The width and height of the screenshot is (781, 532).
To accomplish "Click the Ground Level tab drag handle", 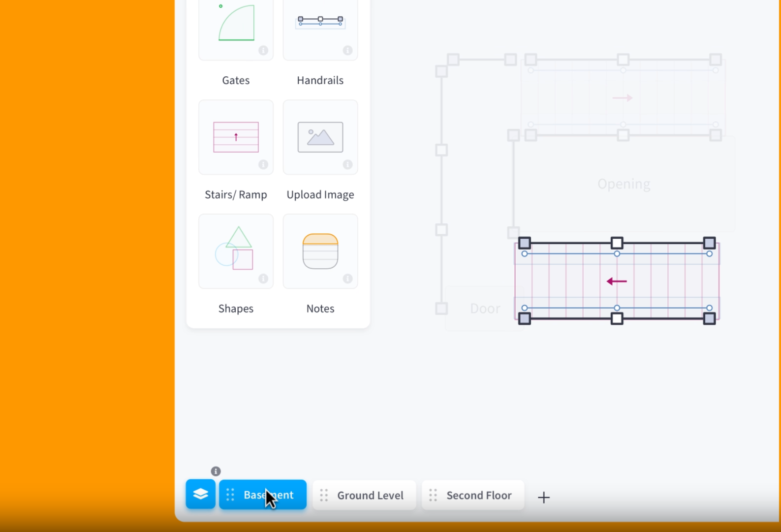I will [x=324, y=496].
